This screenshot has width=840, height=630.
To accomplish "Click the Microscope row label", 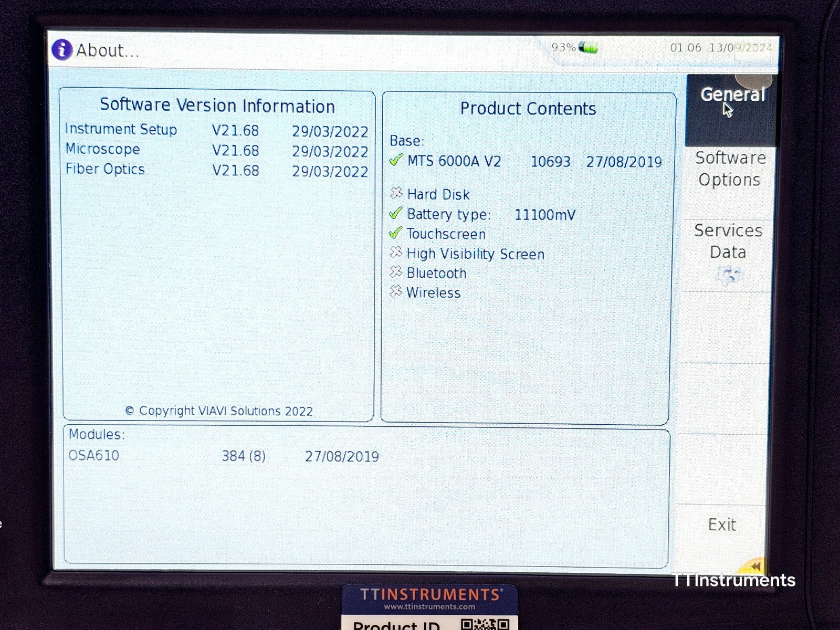I will (102, 149).
